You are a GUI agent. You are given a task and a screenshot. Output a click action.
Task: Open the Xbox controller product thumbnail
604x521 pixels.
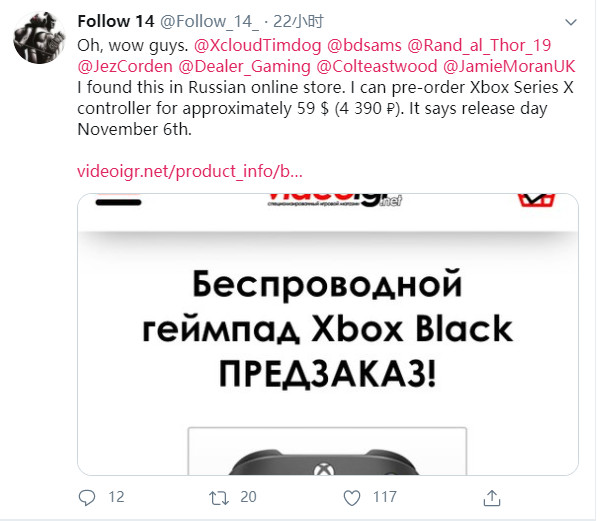click(x=327, y=451)
